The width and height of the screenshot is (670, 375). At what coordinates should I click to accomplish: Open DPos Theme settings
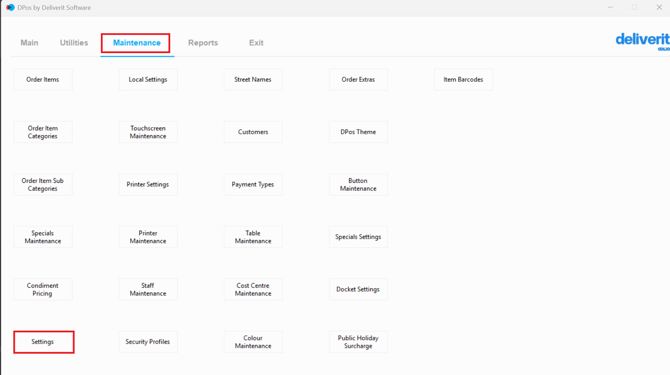[358, 132]
